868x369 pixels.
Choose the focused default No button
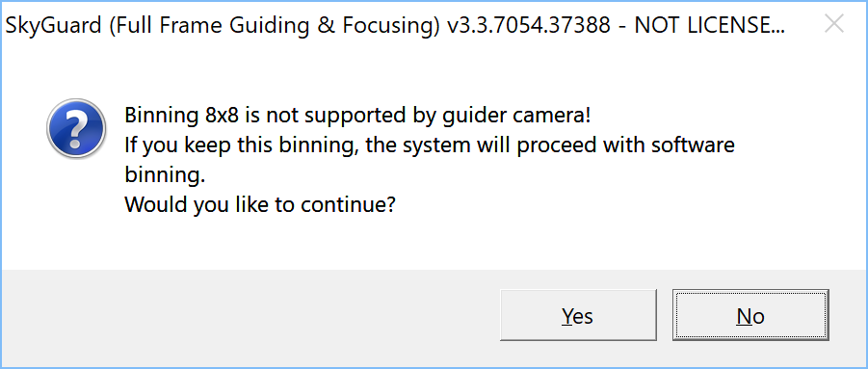click(x=750, y=315)
